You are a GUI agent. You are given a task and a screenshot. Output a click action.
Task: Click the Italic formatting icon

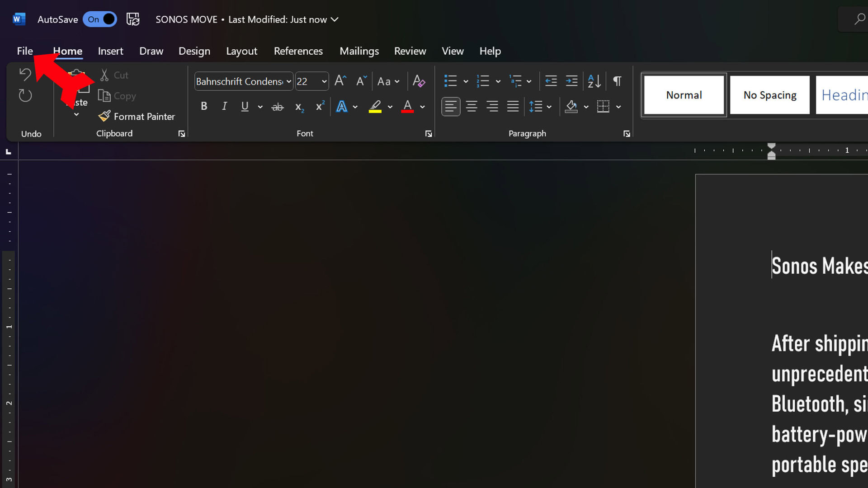224,106
